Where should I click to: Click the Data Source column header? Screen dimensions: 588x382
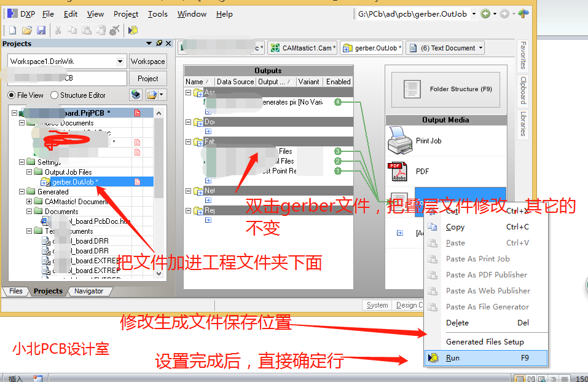point(235,82)
